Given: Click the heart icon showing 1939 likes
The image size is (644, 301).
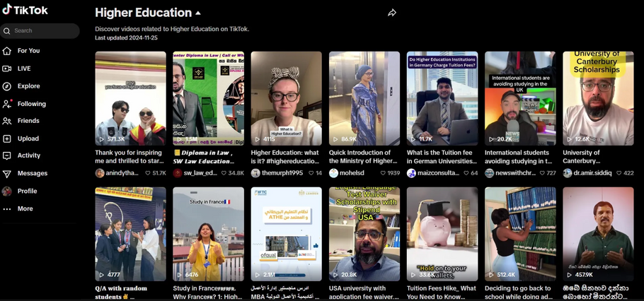Looking at the screenshot, I should [383, 173].
